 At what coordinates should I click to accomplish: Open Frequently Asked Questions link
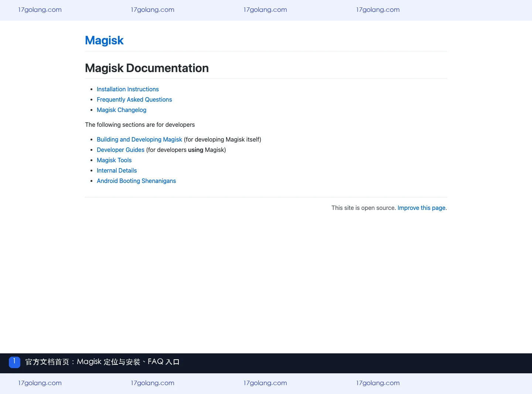pyautogui.click(x=134, y=99)
